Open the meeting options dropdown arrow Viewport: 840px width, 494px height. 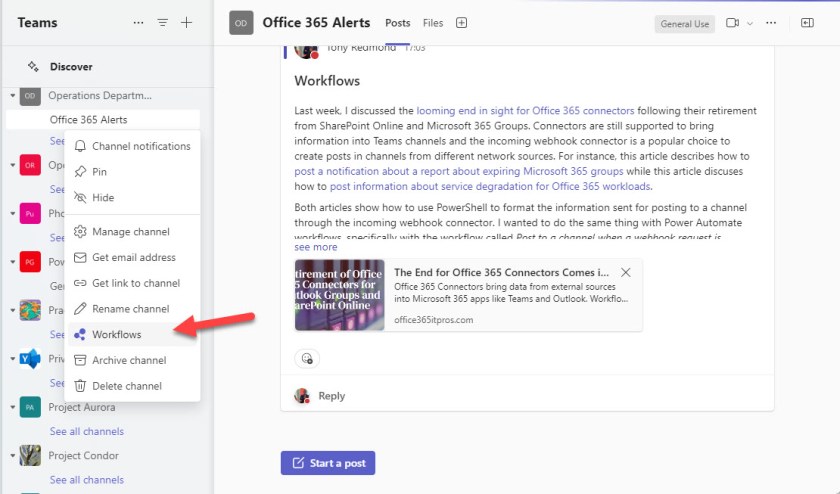(x=750, y=24)
